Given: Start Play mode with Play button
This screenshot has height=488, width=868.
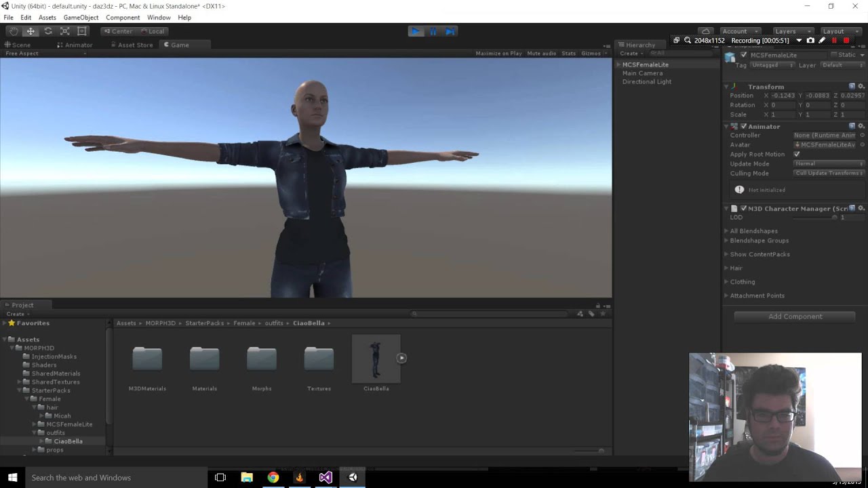Looking at the screenshot, I should [416, 31].
